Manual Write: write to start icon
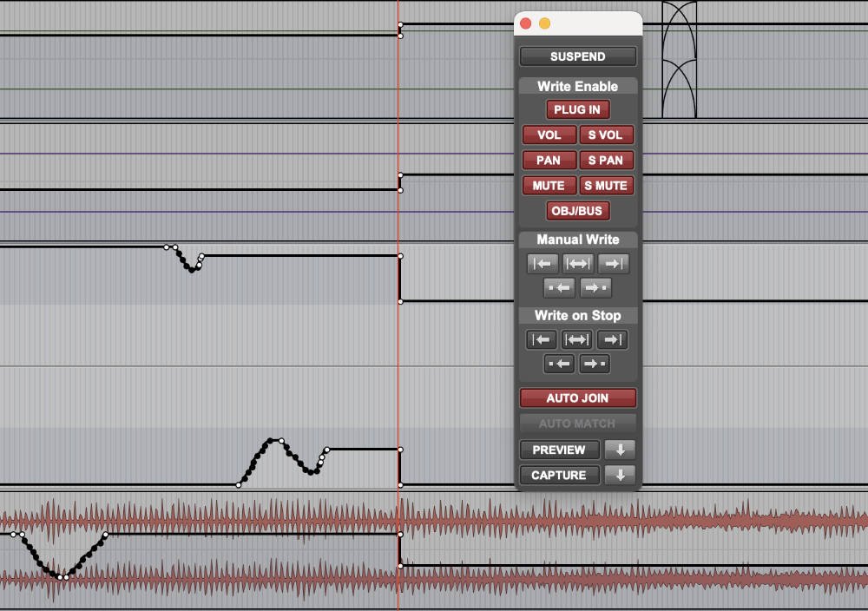 [x=542, y=264]
